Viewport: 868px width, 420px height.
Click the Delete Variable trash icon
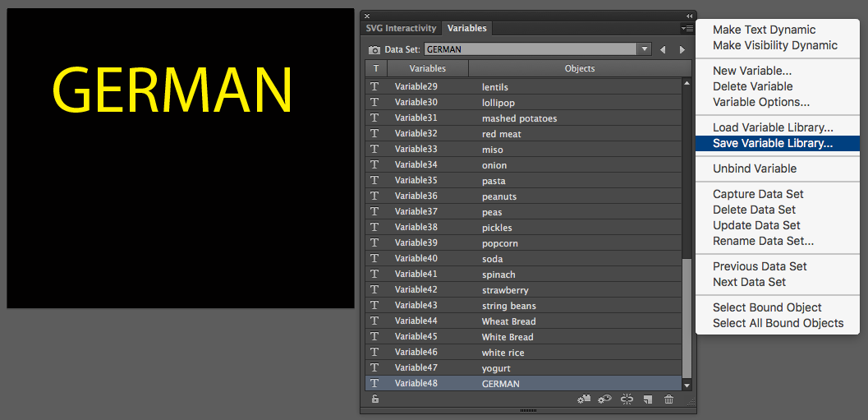coord(668,399)
